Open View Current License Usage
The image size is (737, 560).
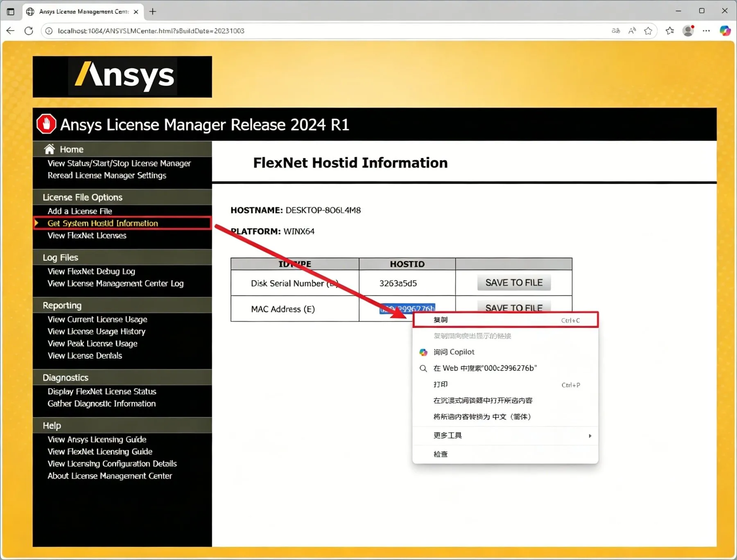(97, 319)
